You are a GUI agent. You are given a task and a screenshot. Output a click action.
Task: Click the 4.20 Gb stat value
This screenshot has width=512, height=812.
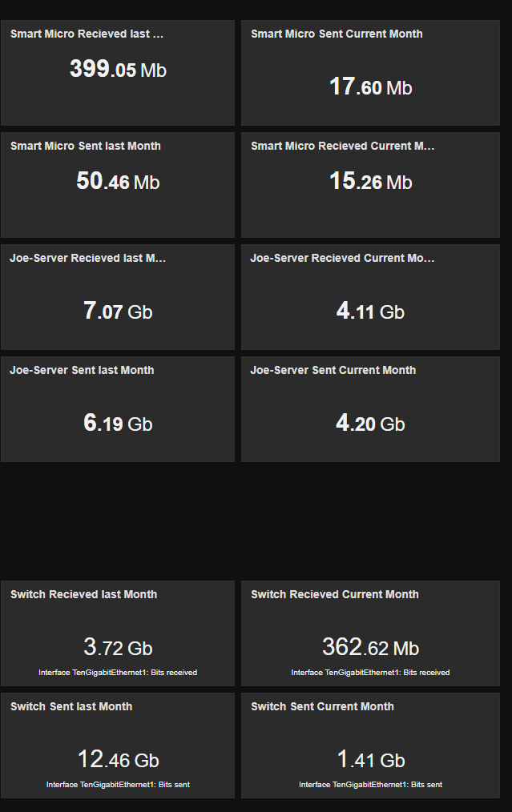pyautogui.click(x=370, y=424)
